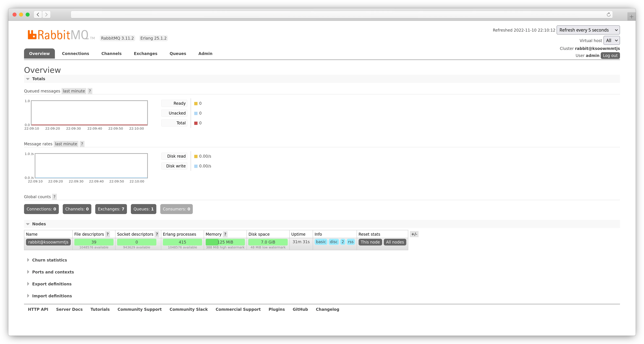Open help for Message rates
Viewport: 644px width, 344px height.
click(x=82, y=144)
